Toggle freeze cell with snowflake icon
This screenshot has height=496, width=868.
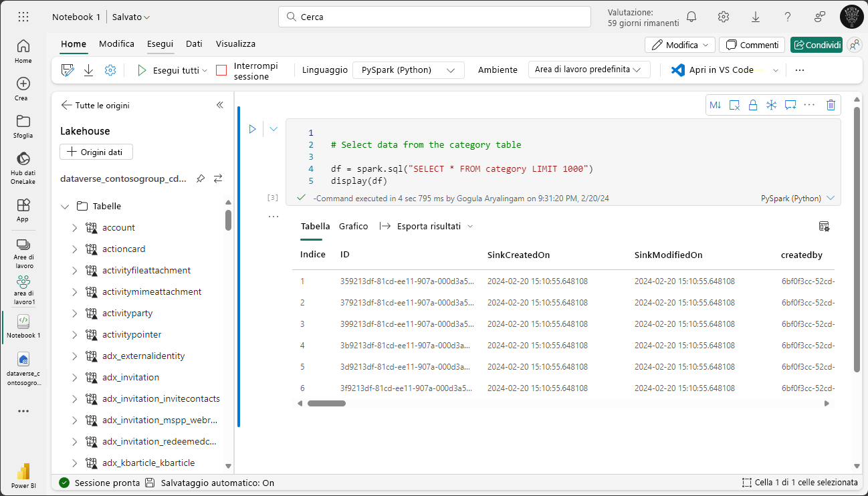(771, 105)
